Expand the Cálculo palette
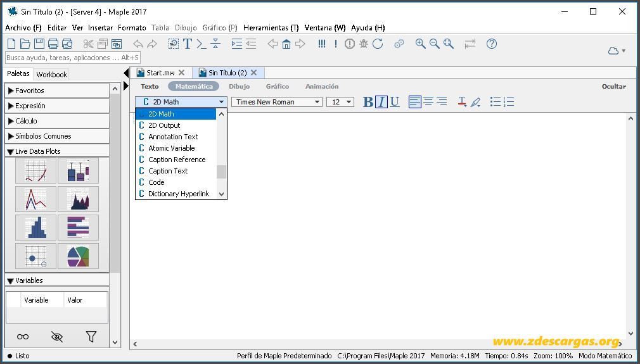The width and height of the screenshot is (640, 364). pos(57,121)
